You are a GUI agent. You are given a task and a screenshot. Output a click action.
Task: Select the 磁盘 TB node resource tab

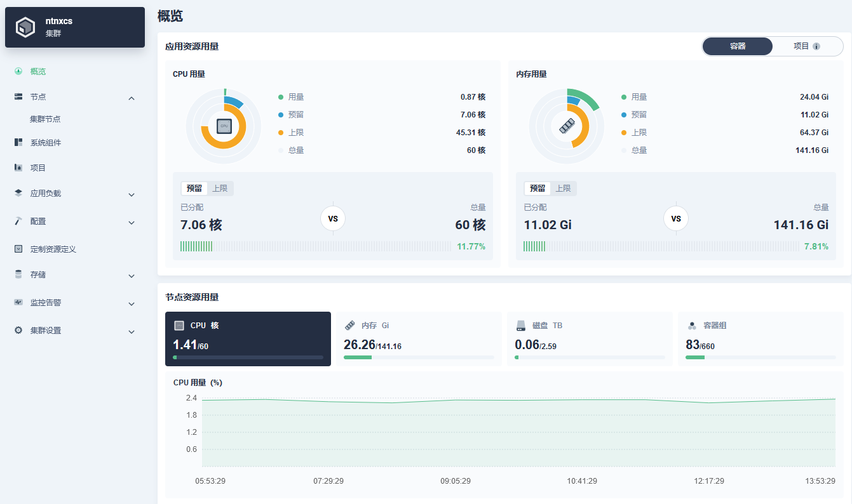[x=590, y=339]
